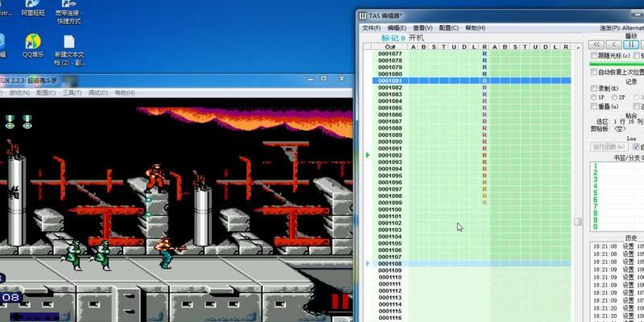Select first 18:21:08 history entry
This screenshot has width=644, height=322.
[x=618, y=246]
